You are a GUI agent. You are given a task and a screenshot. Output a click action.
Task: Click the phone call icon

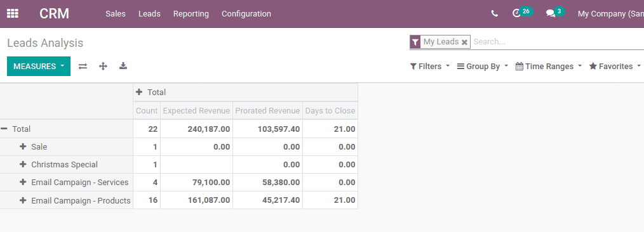[x=495, y=13]
